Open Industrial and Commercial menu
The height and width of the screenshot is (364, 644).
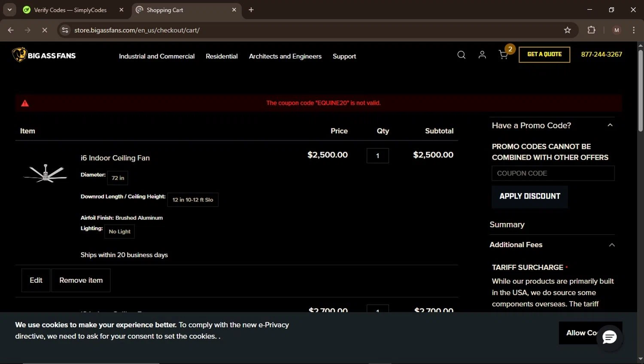pyautogui.click(x=157, y=56)
